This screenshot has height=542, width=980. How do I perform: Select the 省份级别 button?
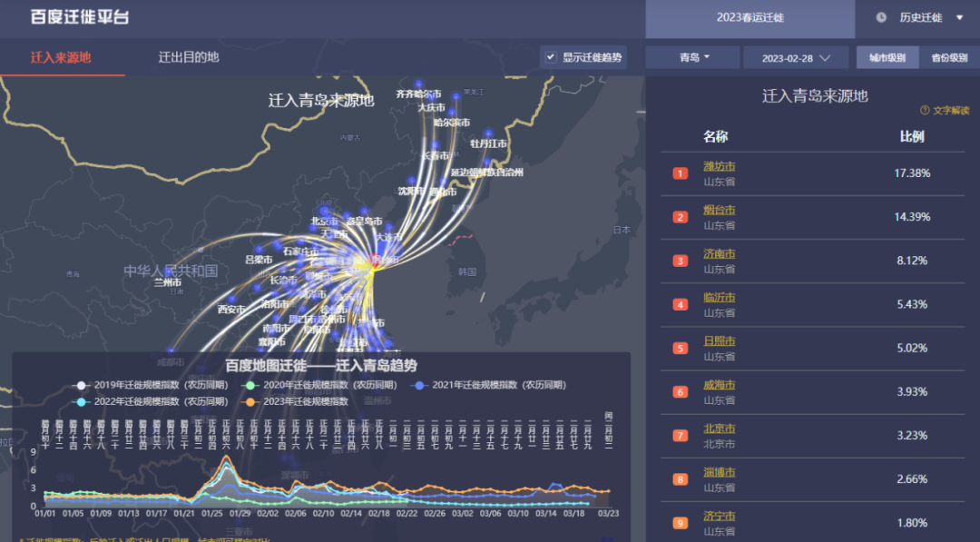[949, 57]
